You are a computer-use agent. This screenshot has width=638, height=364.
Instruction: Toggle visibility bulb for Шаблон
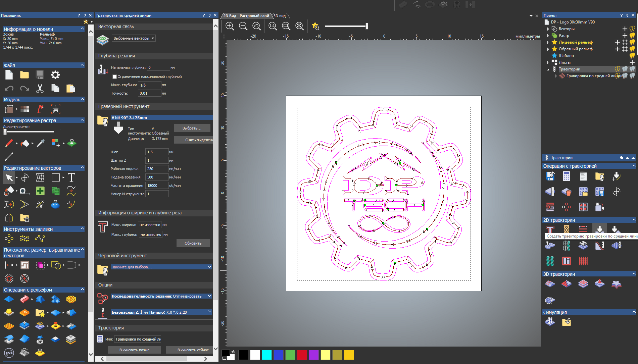[x=632, y=56]
